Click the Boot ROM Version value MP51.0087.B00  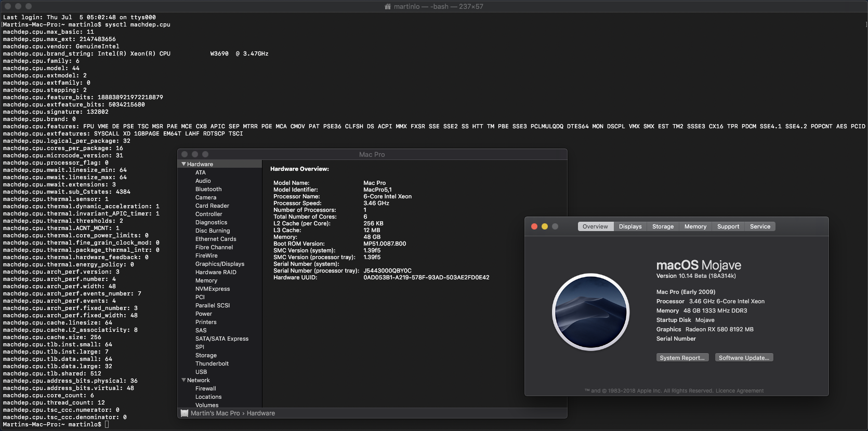(x=385, y=244)
